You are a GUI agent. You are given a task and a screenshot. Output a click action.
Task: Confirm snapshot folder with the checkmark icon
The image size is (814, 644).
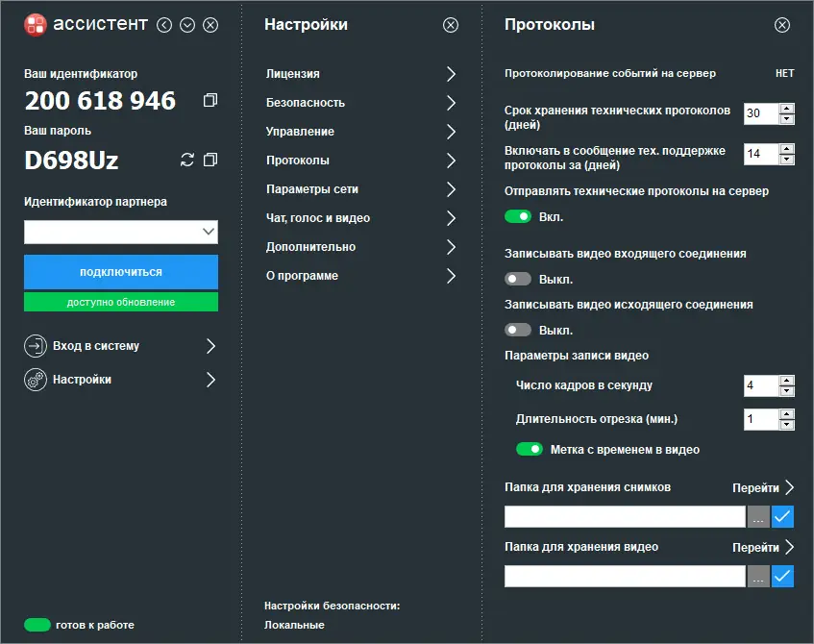tap(783, 517)
